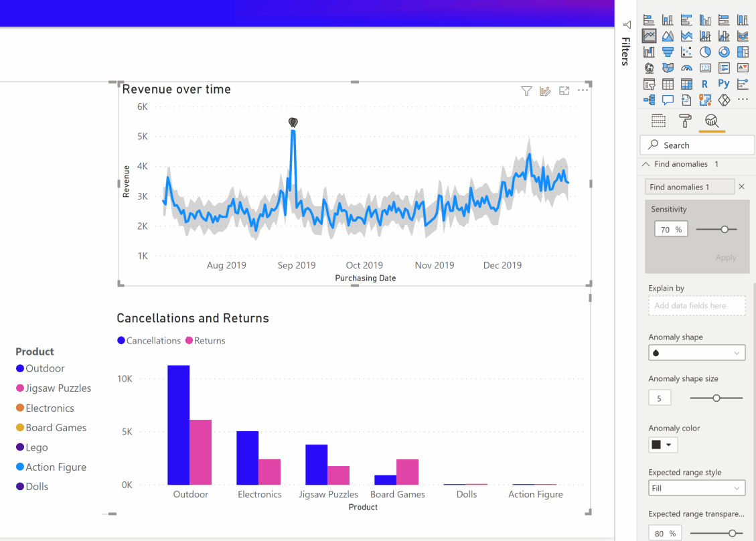Select the donut chart visualization icon
The width and height of the screenshot is (756, 541).
724,52
